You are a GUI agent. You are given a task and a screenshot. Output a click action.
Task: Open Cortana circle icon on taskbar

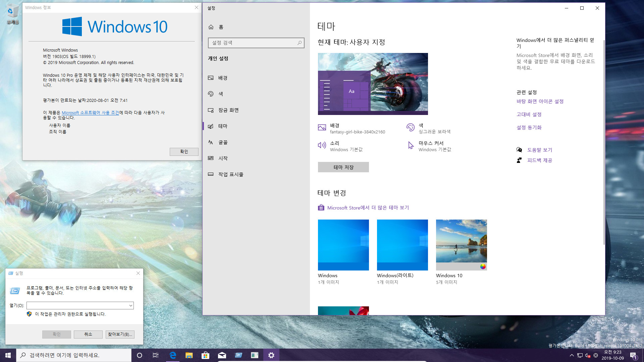[x=140, y=355]
